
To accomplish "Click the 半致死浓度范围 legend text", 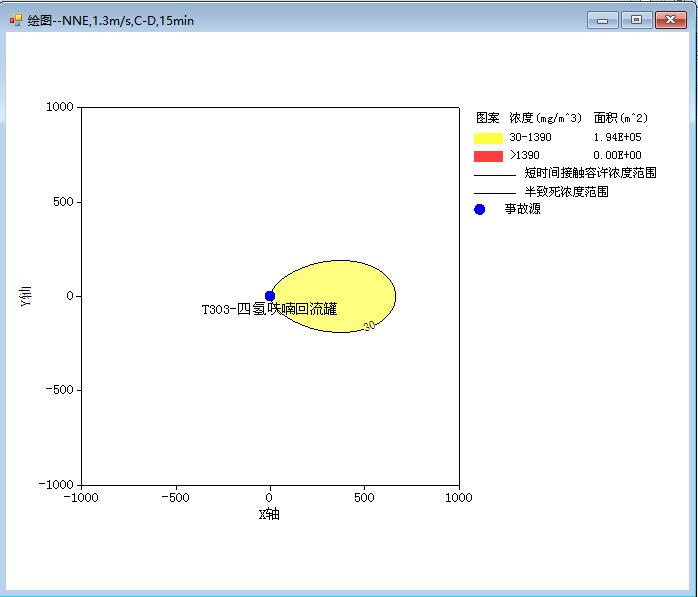I will coord(566,191).
